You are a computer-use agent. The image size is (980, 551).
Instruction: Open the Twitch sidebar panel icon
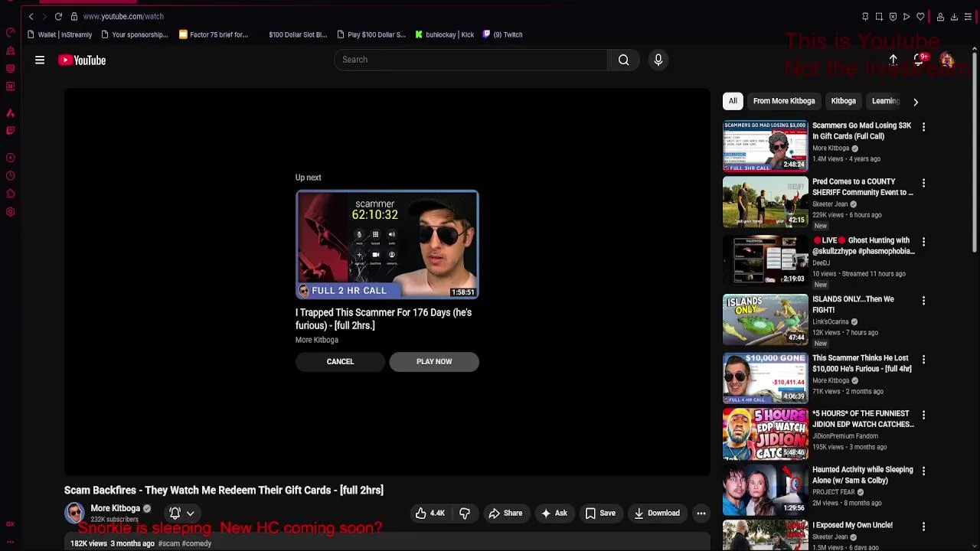(10, 130)
